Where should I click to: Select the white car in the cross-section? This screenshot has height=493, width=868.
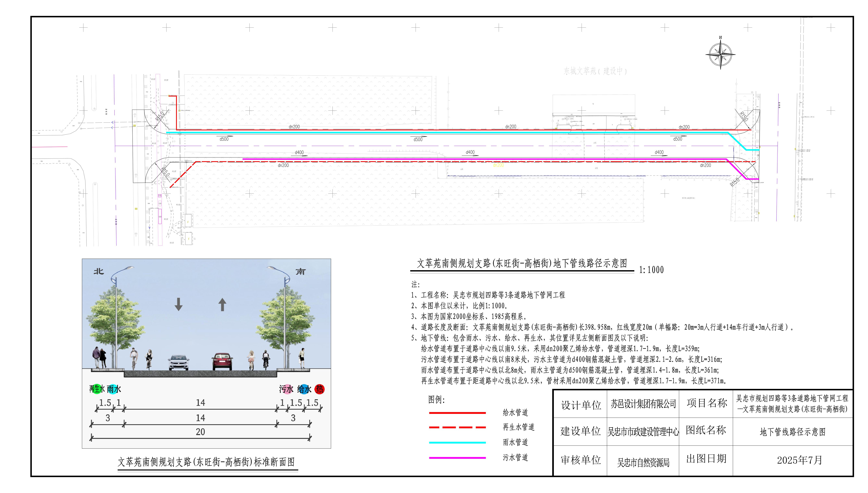point(179,362)
